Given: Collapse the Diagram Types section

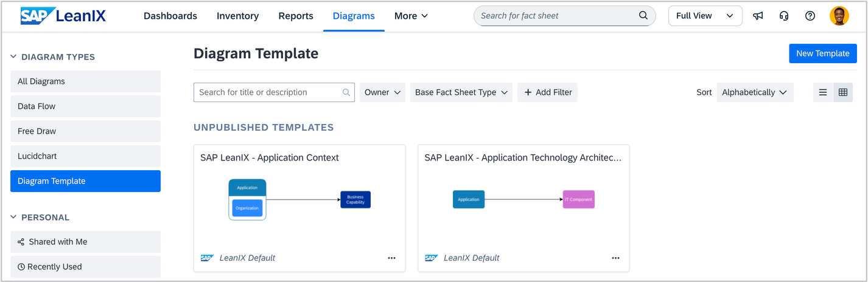Looking at the screenshot, I should pos(13,57).
